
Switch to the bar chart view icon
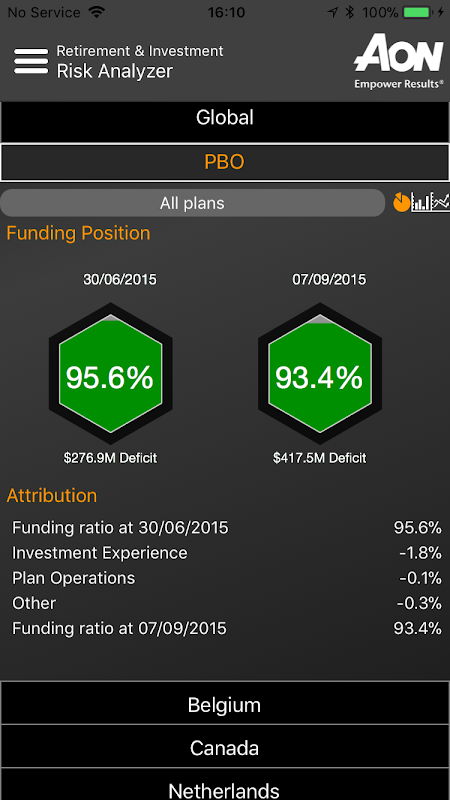tap(421, 203)
